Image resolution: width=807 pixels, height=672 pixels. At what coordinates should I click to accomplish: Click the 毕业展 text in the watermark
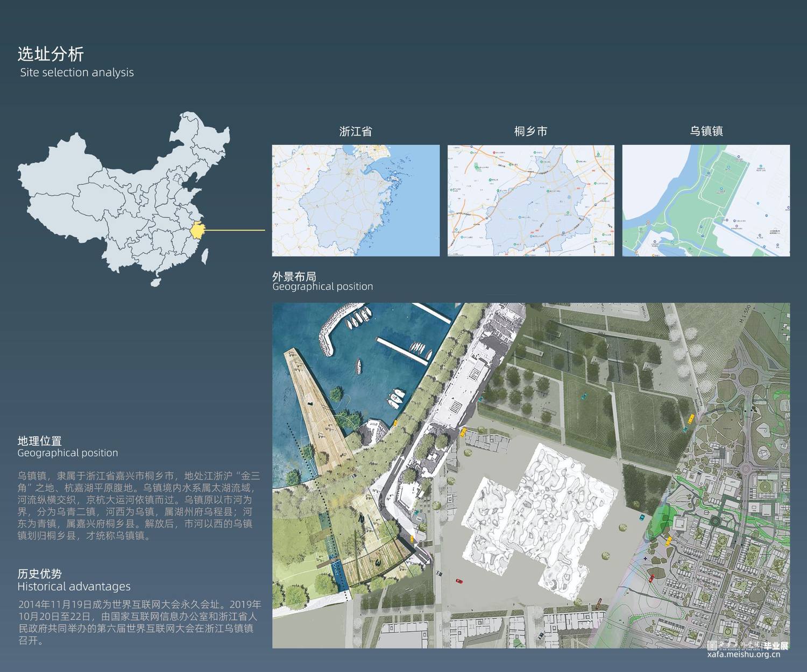[x=776, y=646]
